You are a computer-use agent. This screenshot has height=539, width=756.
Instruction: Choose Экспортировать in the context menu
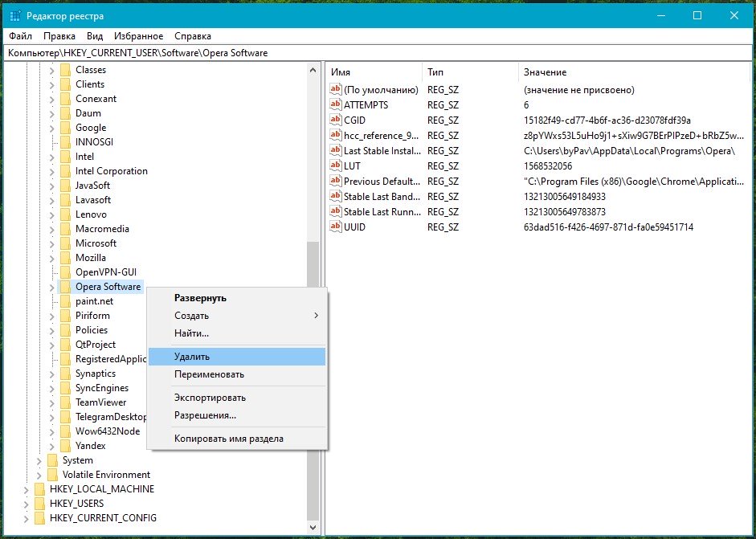[x=237, y=398]
